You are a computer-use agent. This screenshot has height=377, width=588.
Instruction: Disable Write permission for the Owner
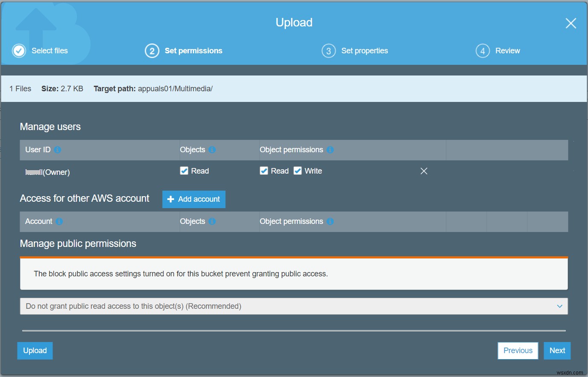point(297,170)
